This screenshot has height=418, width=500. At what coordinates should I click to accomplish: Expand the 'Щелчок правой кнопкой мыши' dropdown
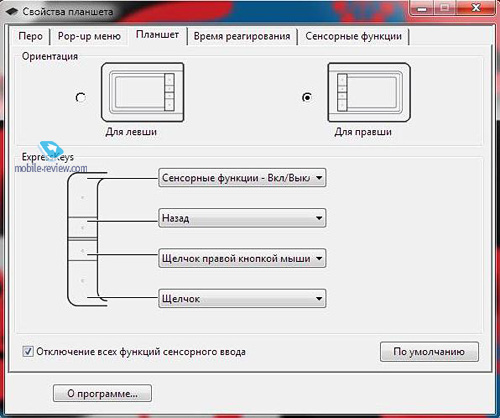(242, 258)
